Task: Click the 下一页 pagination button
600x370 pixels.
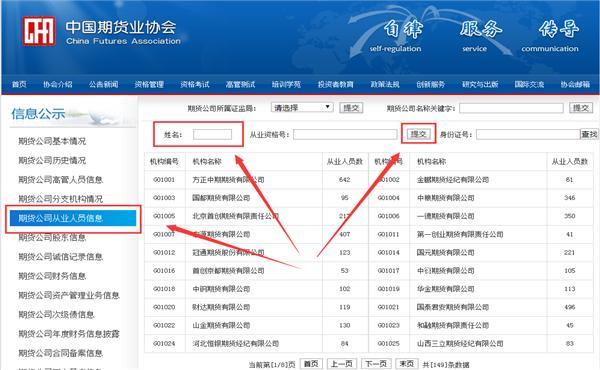Action: 376,363
